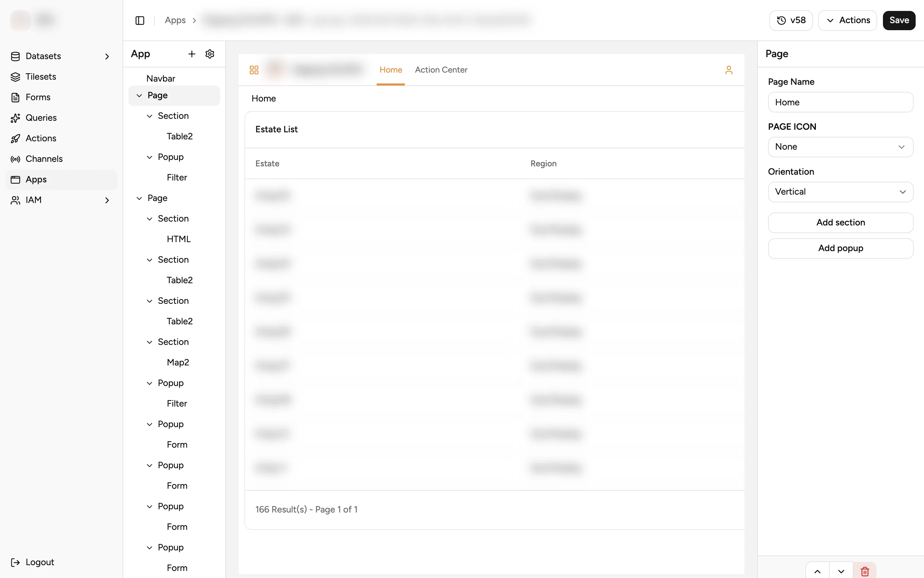Viewport: 924px width, 578px height.
Task: Open the App settings gear icon
Action: [210, 54]
